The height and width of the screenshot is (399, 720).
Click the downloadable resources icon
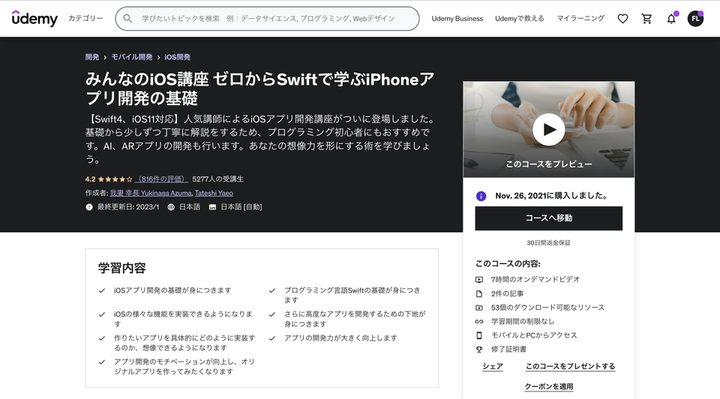[479, 308]
